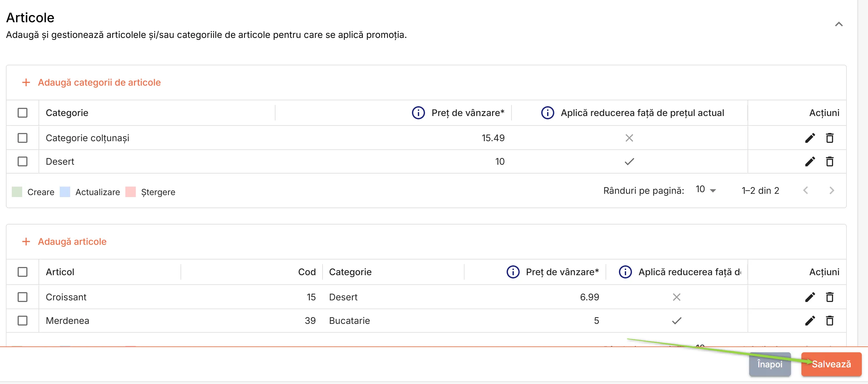Viewport: 868px width, 384px height.
Task: Click the Înapoi button
Action: point(770,364)
